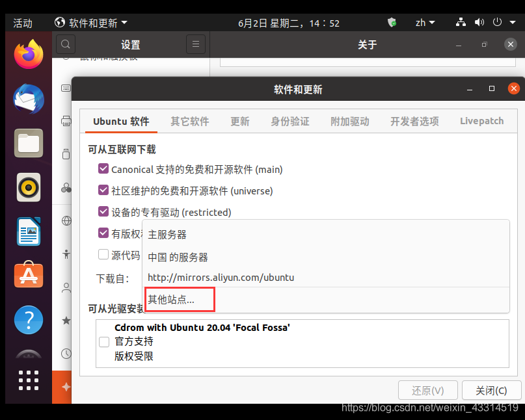The height and width of the screenshot is (420, 525).
Task: Uncheck Canonical-supported main software checkbox
Action: pyautogui.click(x=103, y=169)
